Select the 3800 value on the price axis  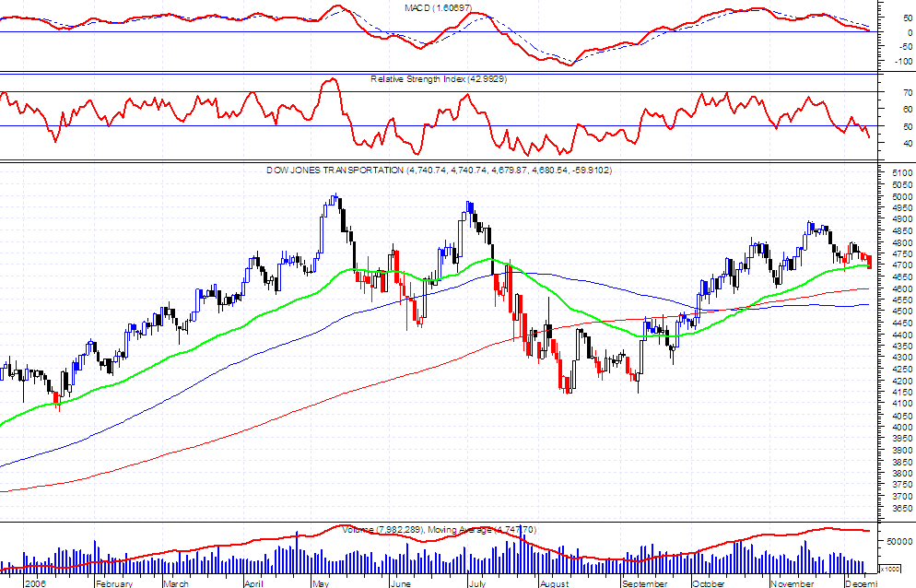(x=902, y=474)
